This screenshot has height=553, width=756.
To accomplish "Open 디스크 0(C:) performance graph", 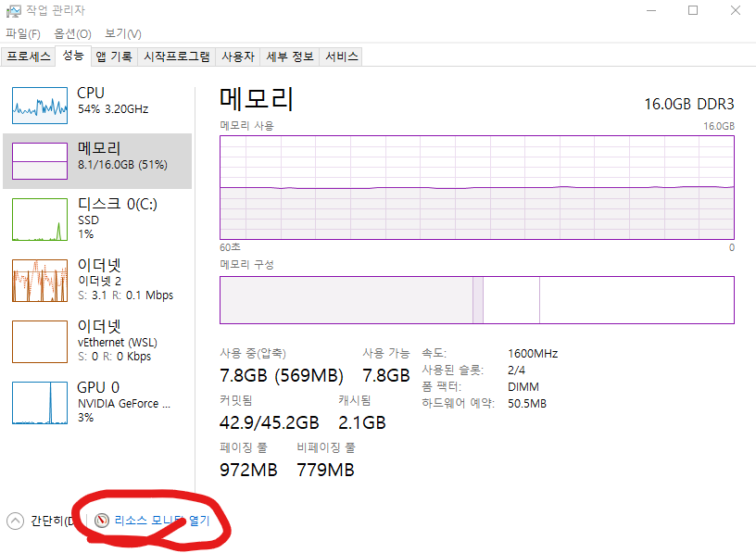I will [x=40, y=219].
